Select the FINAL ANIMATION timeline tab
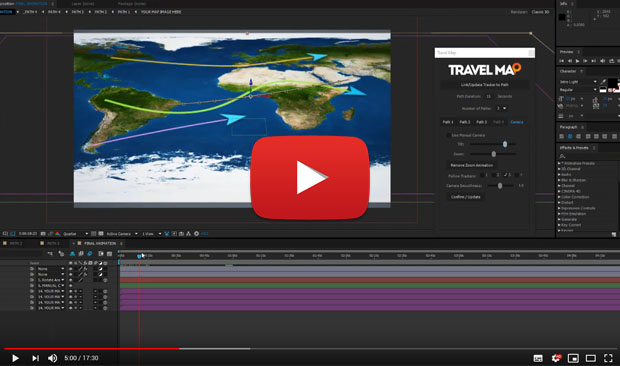The width and height of the screenshot is (620, 366). click(x=100, y=243)
